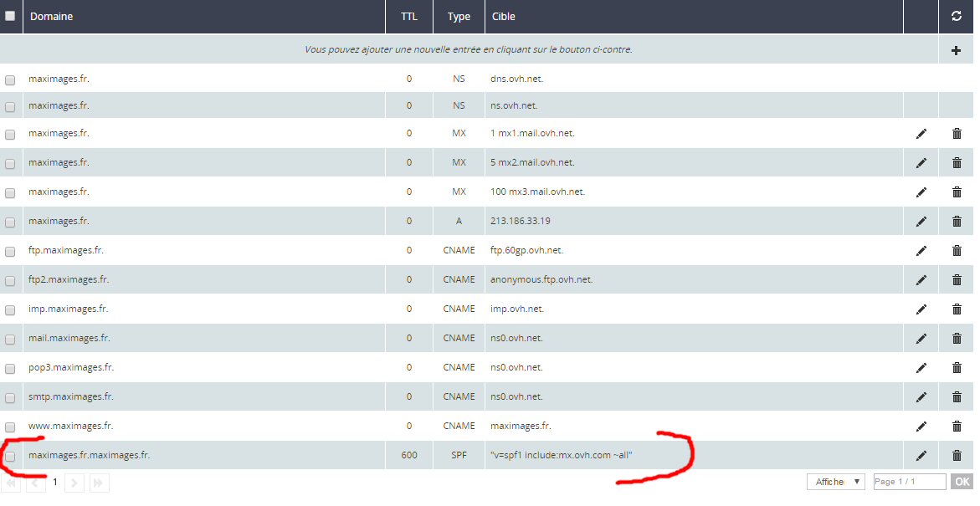The image size is (980, 506).
Task: Check the pop3.maximages.fr. row checkbox
Action: coord(10,369)
